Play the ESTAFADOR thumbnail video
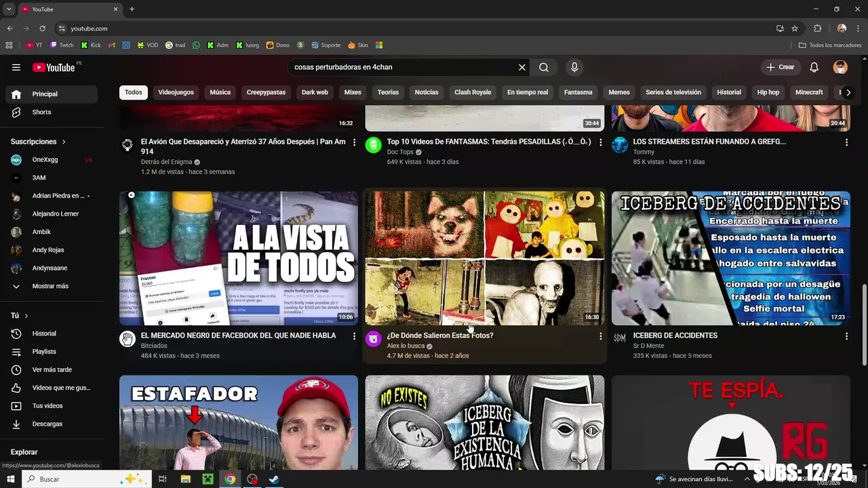Screen dimensions: 868x488 239,423
